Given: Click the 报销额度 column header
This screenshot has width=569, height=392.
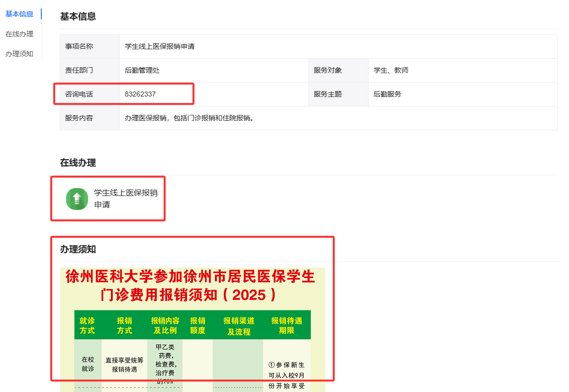Looking at the screenshot, I should (198, 325).
